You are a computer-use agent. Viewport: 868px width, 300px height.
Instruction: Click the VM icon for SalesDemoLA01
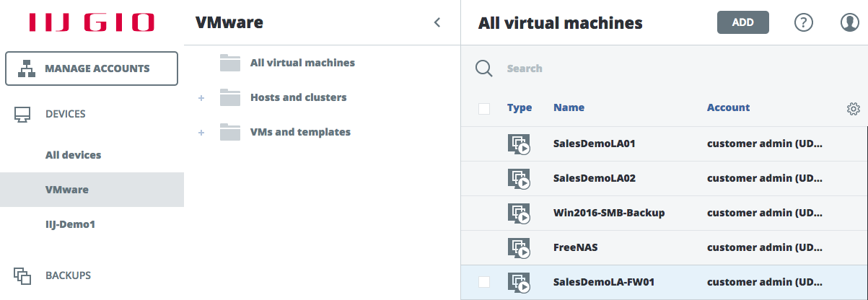click(x=519, y=144)
